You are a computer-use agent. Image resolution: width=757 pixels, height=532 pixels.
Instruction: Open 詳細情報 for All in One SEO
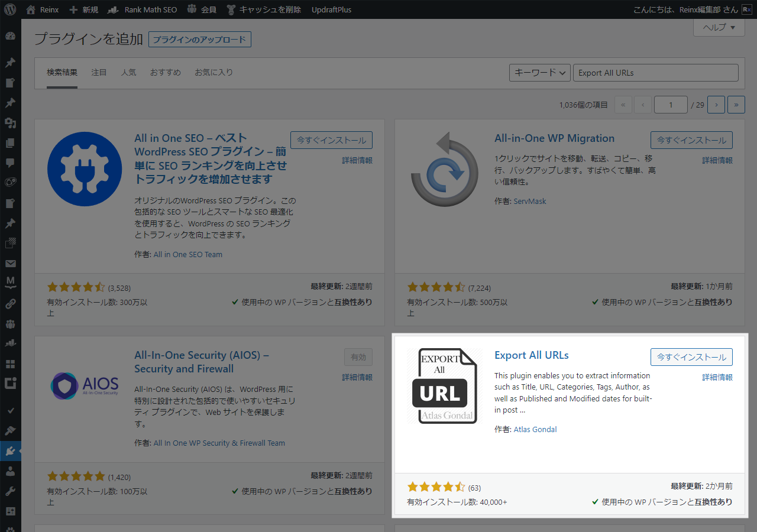[357, 160]
